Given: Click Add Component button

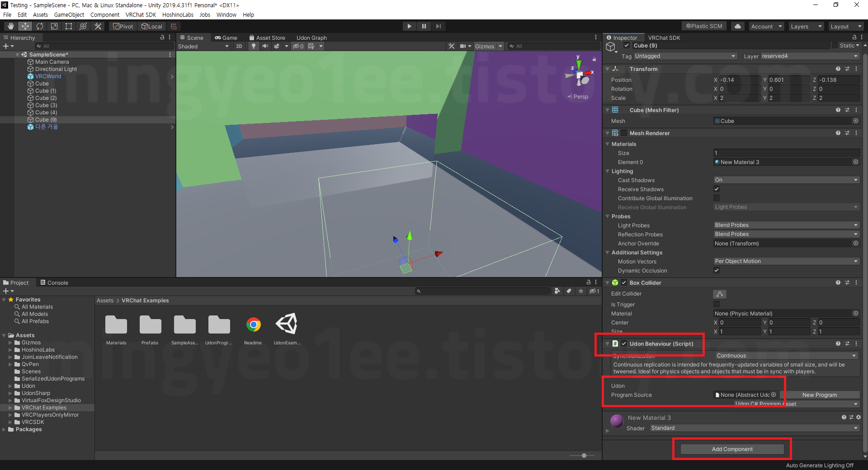Looking at the screenshot, I should click(x=732, y=449).
